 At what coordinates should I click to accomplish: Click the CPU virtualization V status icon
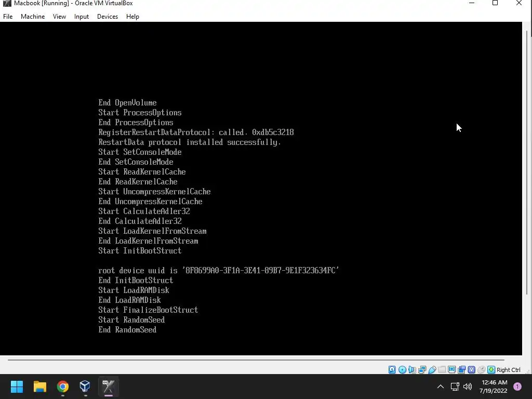click(x=471, y=370)
